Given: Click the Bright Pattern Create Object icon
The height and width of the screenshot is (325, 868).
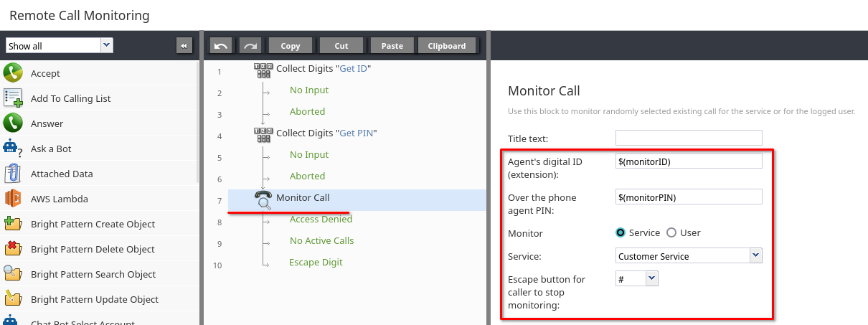Looking at the screenshot, I should click(13, 224).
